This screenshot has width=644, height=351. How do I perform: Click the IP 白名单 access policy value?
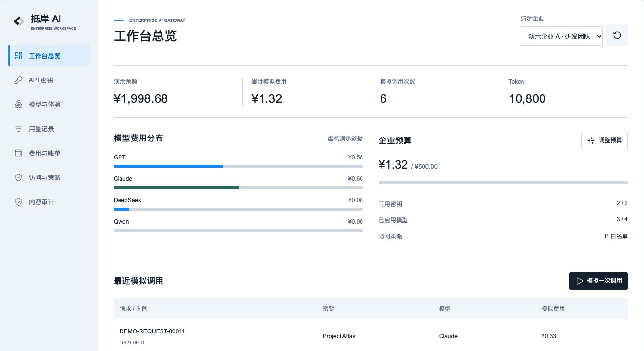[x=616, y=236]
